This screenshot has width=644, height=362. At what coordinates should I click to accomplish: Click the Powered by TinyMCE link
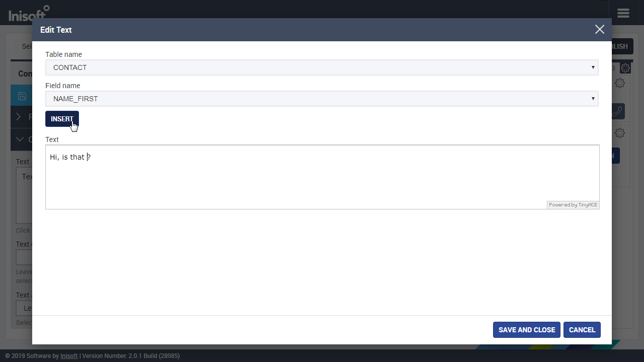[x=573, y=205]
